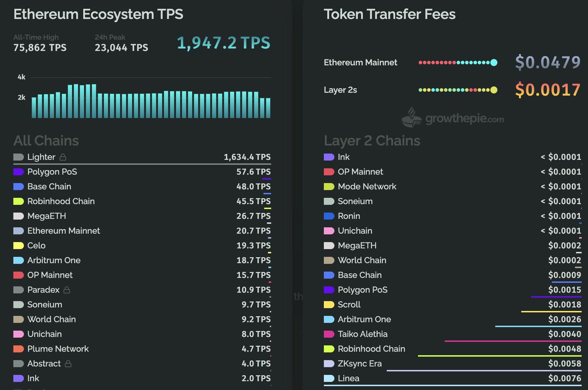Click the 45.5 TPS Robinhood Chain value
The width and height of the screenshot is (588, 390).
pos(253,201)
